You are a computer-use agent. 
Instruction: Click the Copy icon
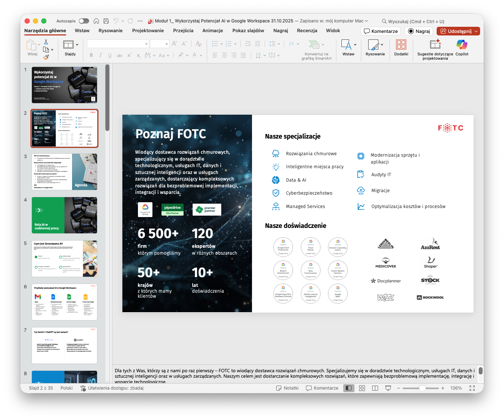click(x=46, y=50)
